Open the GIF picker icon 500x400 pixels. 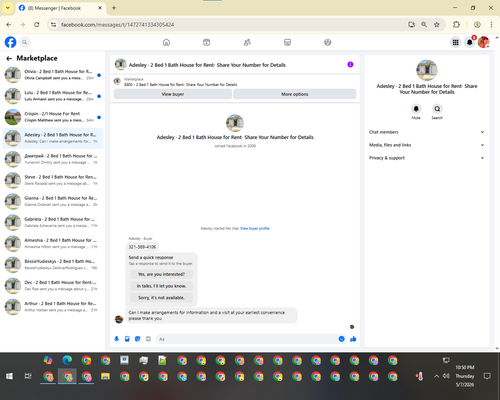(148, 339)
